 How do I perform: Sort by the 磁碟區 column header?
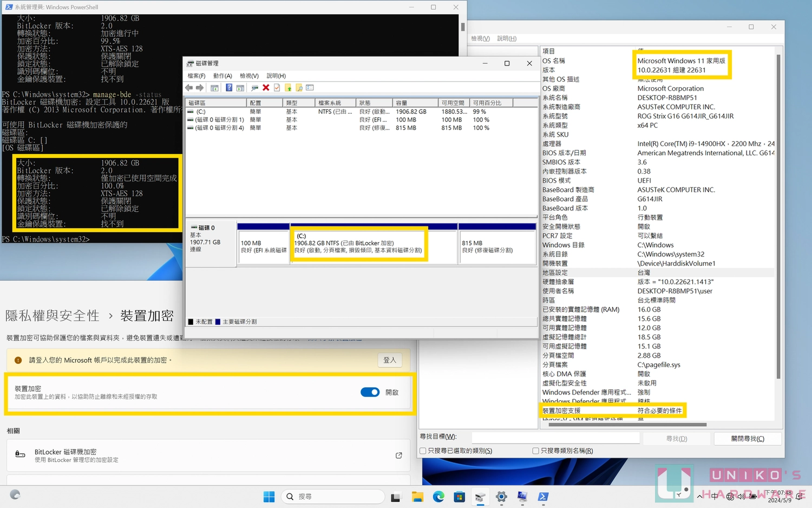pos(216,103)
